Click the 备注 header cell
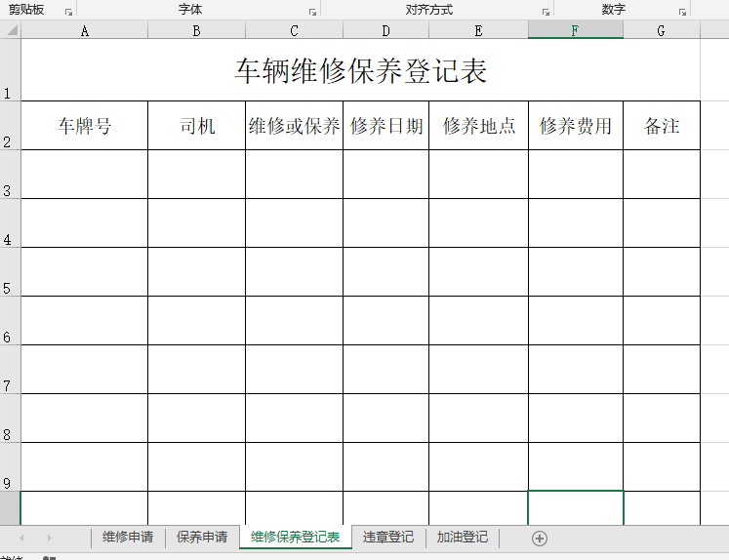This screenshot has height=560, width=729. pos(662,126)
